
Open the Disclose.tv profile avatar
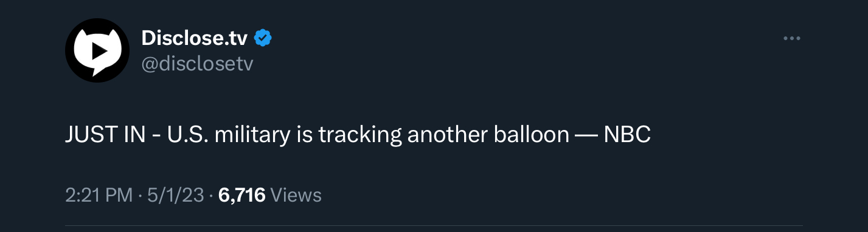tap(97, 50)
